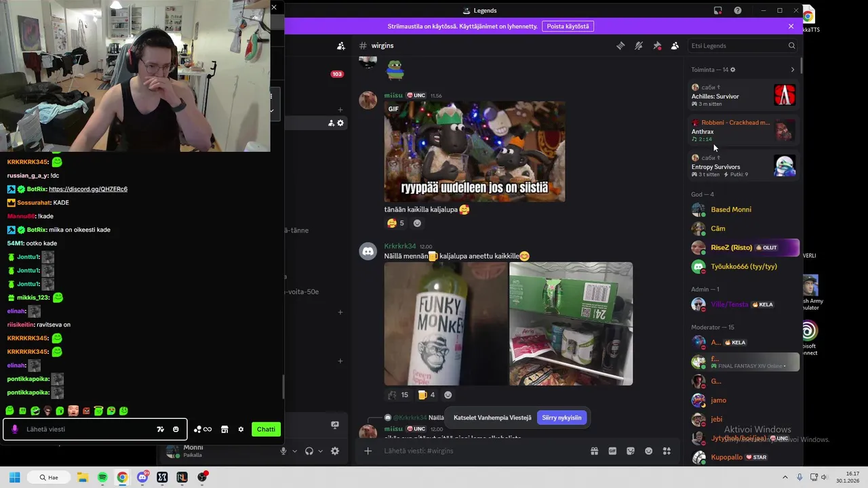Open the fridge photo attachment
868x488 pixels.
(571, 324)
